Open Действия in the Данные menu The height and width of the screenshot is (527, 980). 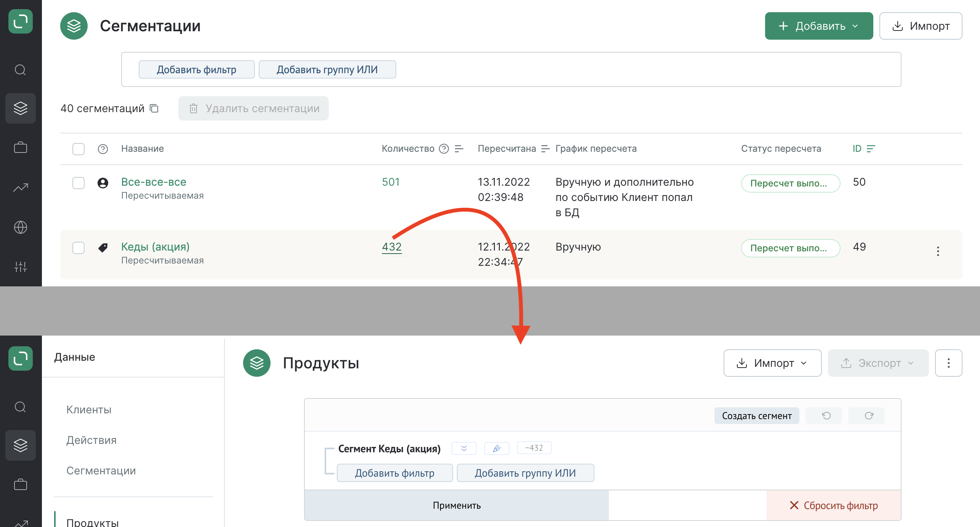[91, 440]
